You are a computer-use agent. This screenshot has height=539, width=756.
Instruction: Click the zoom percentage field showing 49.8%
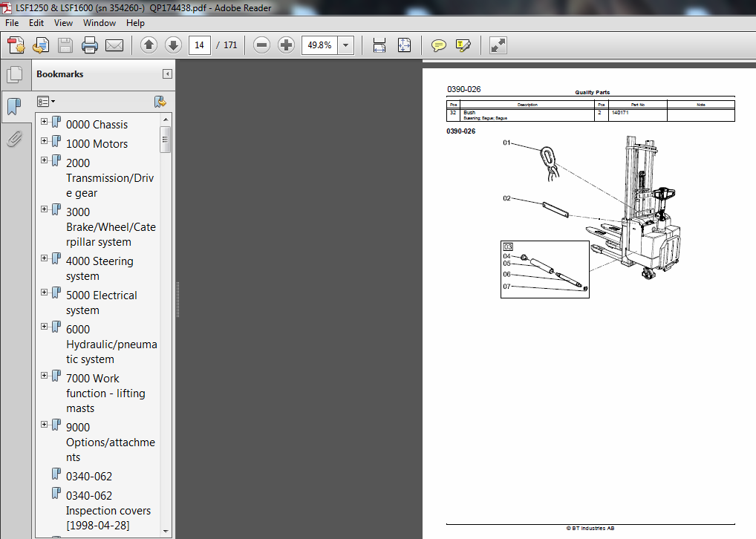pos(319,45)
